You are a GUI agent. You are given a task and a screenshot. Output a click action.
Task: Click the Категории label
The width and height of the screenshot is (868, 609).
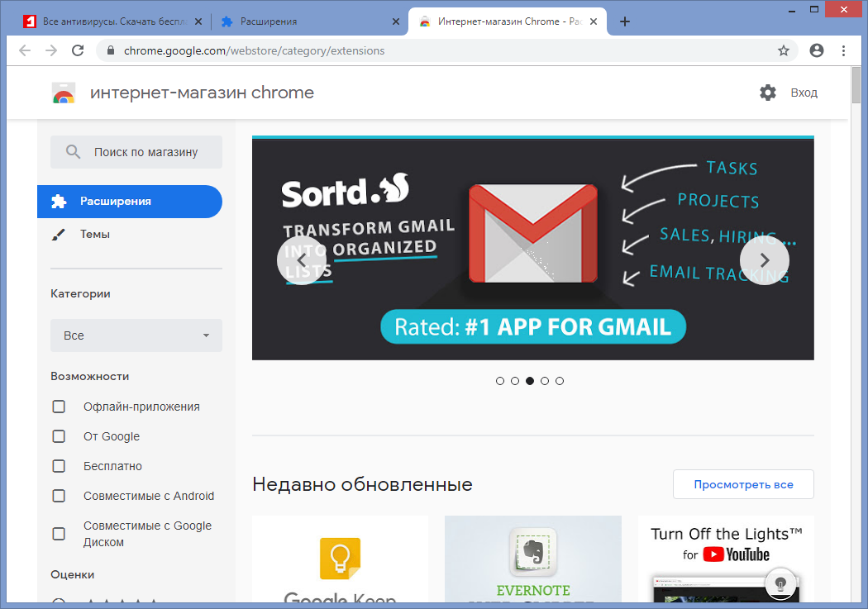[80, 293]
